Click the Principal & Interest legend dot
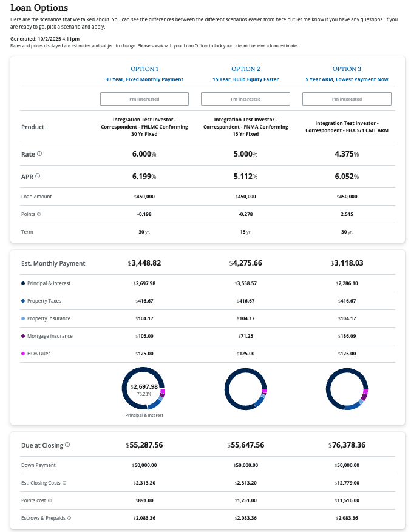The height and width of the screenshot is (532, 411). (x=23, y=283)
